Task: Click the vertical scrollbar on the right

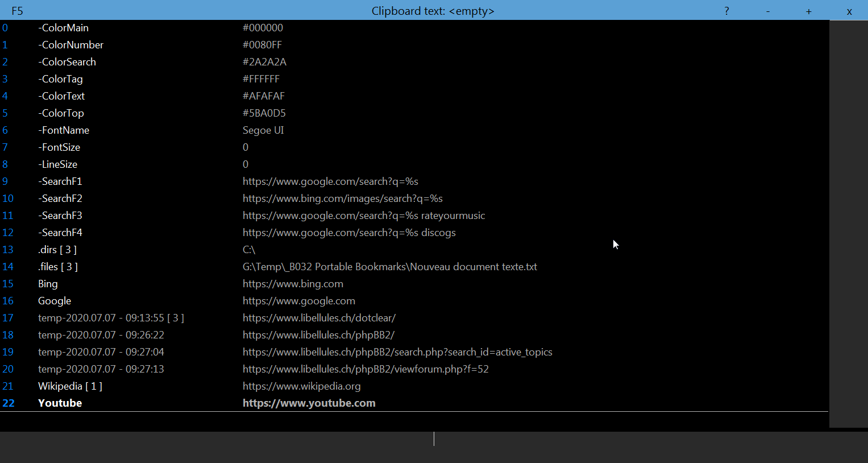Action: tap(848, 224)
